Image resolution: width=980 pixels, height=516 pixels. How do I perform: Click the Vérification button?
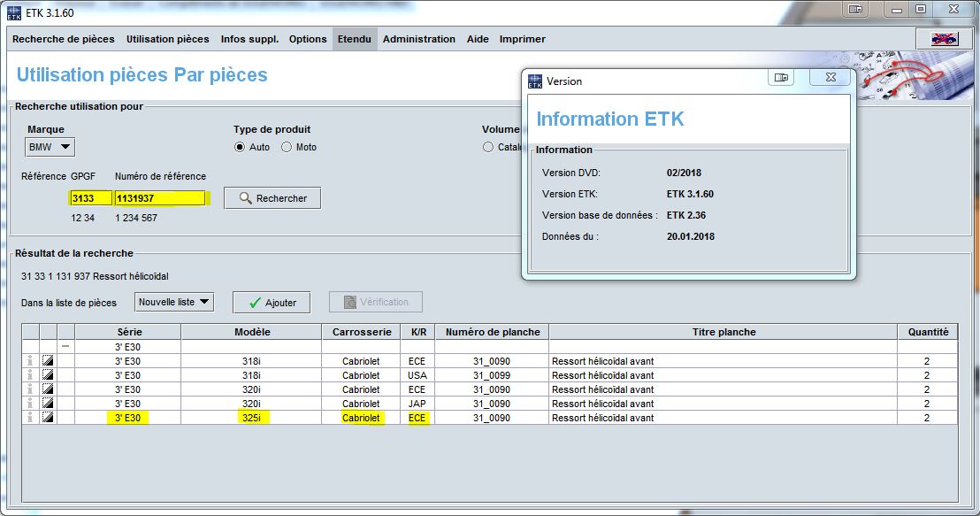coord(376,302)
